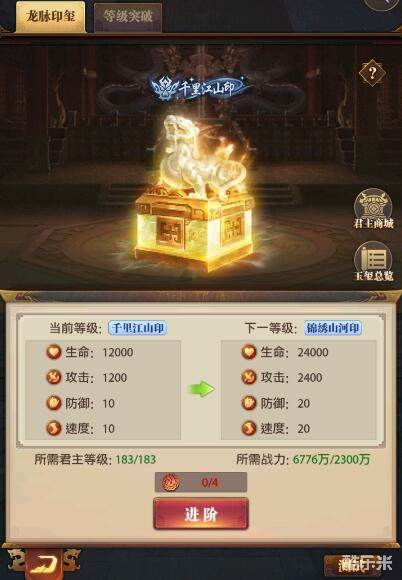Screen dimensions: 402x580
Task: Click the 进阶 advance button
Action: [x=201, y=514]
